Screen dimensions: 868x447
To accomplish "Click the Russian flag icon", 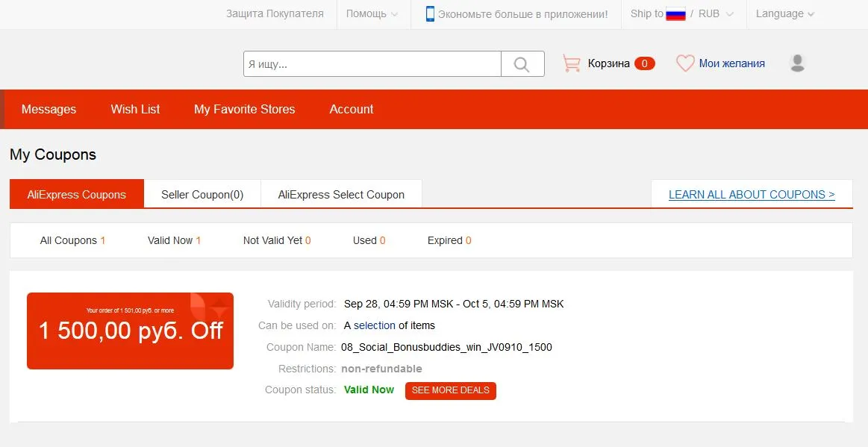I will [675, 14].
